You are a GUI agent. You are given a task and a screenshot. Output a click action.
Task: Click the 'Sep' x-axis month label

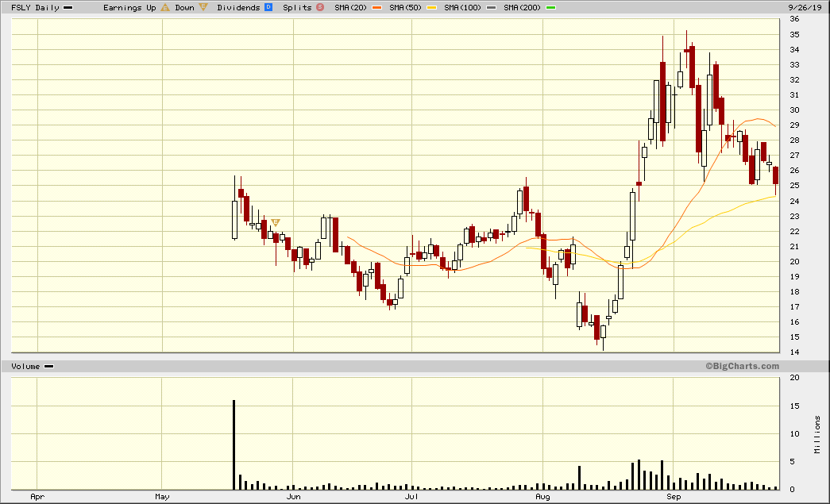coord(674,497)
